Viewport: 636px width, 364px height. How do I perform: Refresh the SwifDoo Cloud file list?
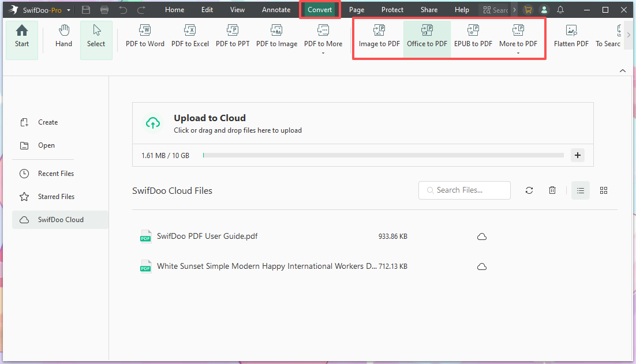[x=529, y=190]
